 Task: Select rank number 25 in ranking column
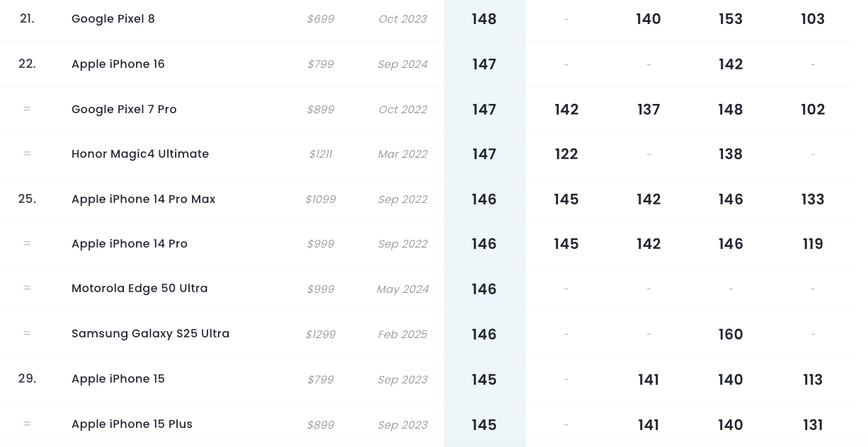click(27, 199)
